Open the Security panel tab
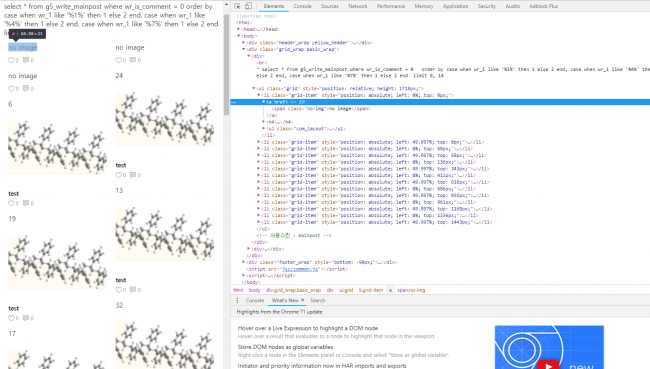 [x=487, y=6]
